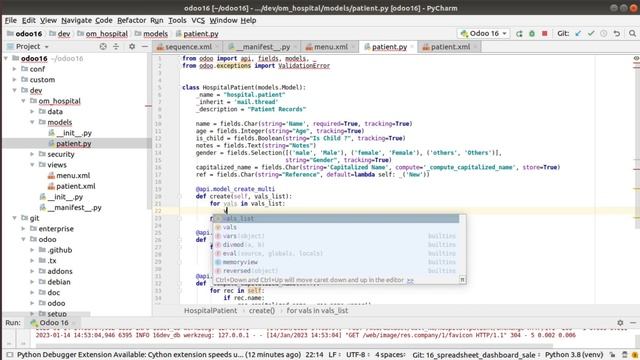
Task: Click the Rerun Odoo 16 icon
Action: coord(519,33)
